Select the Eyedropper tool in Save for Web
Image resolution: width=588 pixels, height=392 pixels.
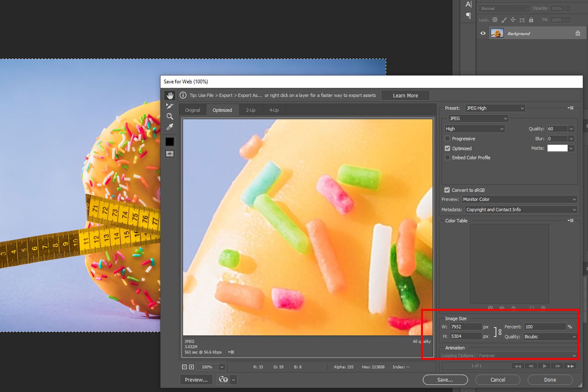pos(170,127)
